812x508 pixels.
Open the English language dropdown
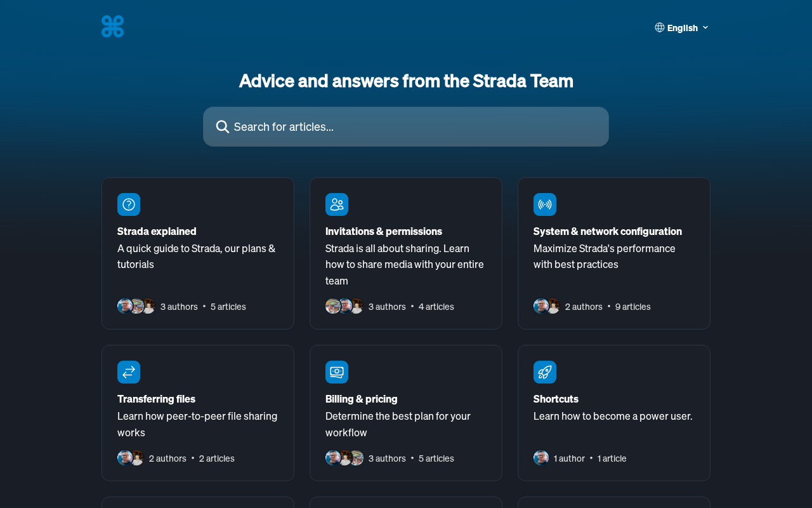(682, 27)
